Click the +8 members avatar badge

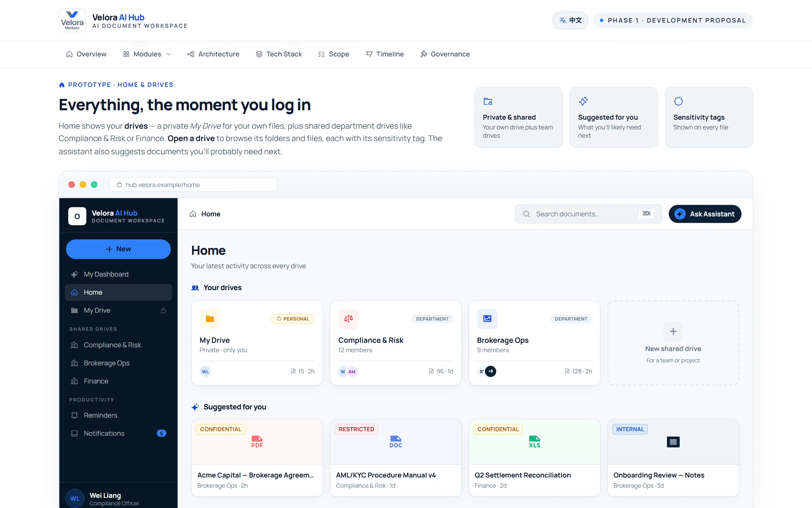pos(491,371)
